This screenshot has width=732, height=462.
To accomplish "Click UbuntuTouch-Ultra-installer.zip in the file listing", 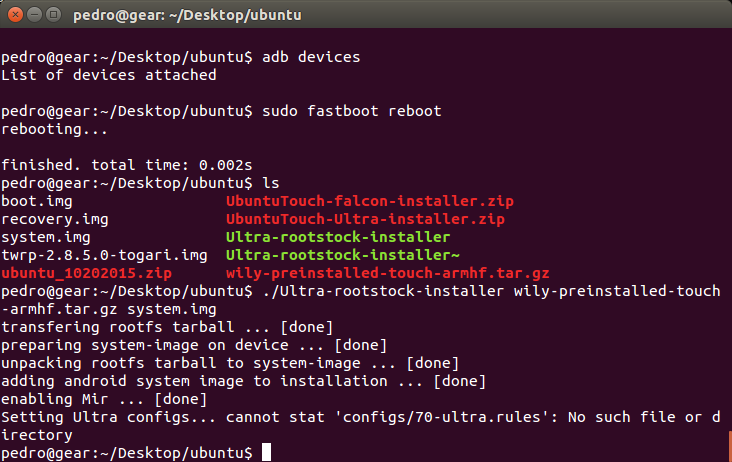I will [x=365, y=219].
